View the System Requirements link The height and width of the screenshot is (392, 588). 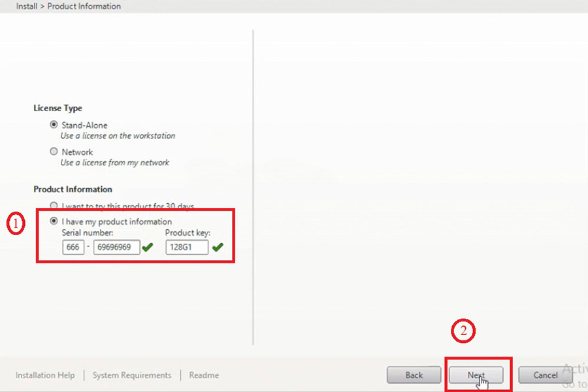(x=132, y=375)
